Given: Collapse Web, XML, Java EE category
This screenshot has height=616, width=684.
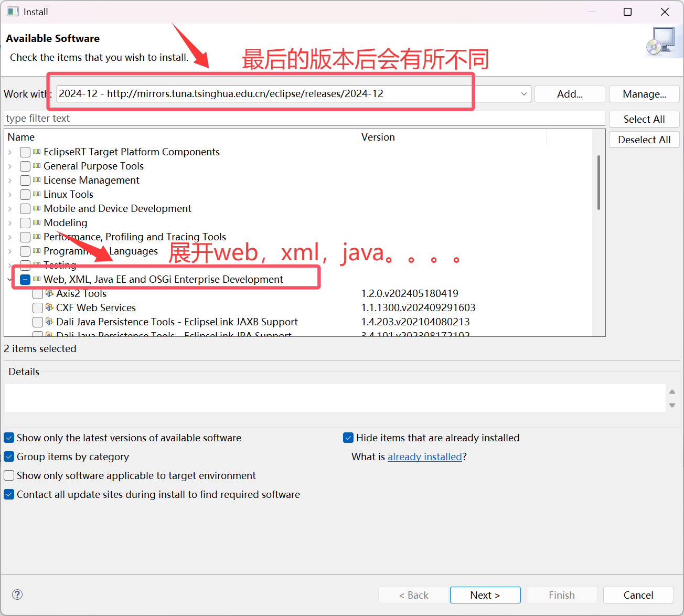Looking at the screenshot, I should pos(10,280).
